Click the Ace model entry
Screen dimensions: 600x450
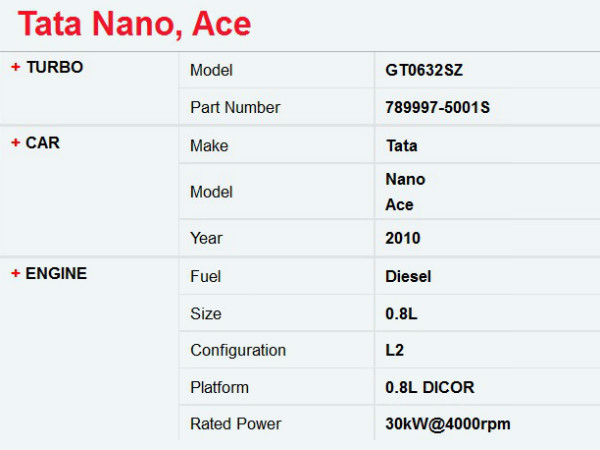pyautogui.click(x=399, y=205)
